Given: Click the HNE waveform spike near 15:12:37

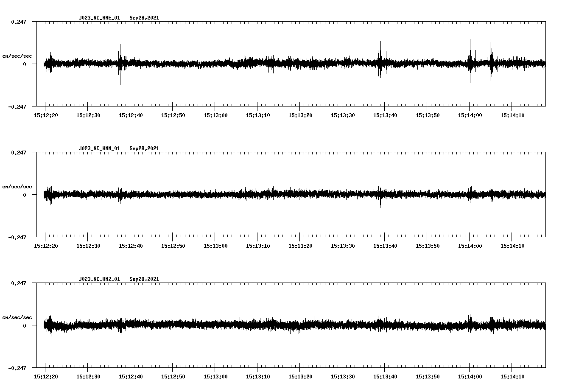Looking at the screenshot, I should pos(120,64).
